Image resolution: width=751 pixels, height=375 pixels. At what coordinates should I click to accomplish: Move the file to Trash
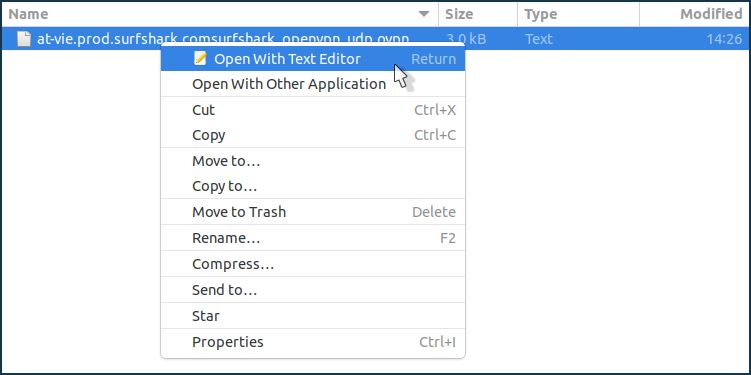313,212
